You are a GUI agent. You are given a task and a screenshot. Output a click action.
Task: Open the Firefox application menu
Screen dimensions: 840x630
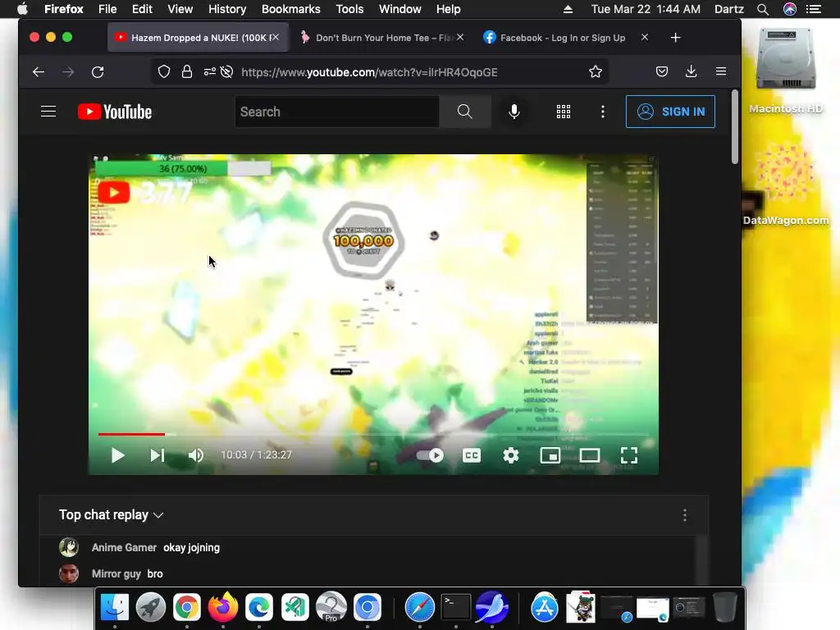pos(721,72)
